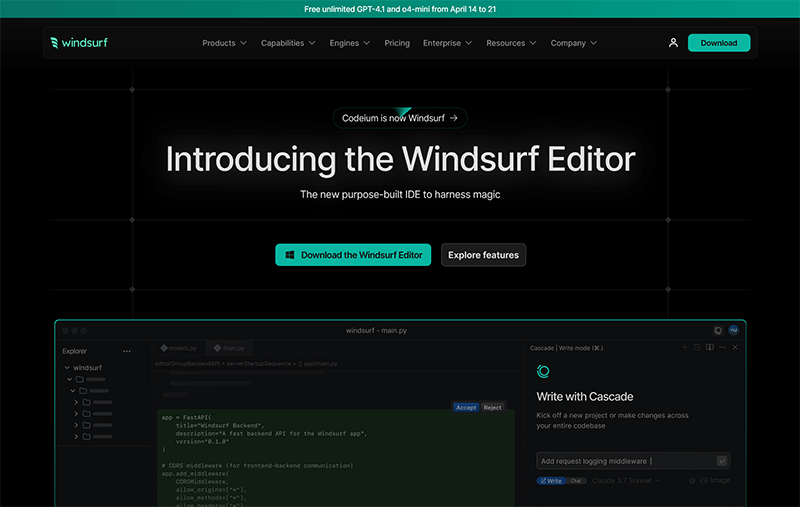Select the main.py editor tab

pyautogui.click(x=230, y=348)
